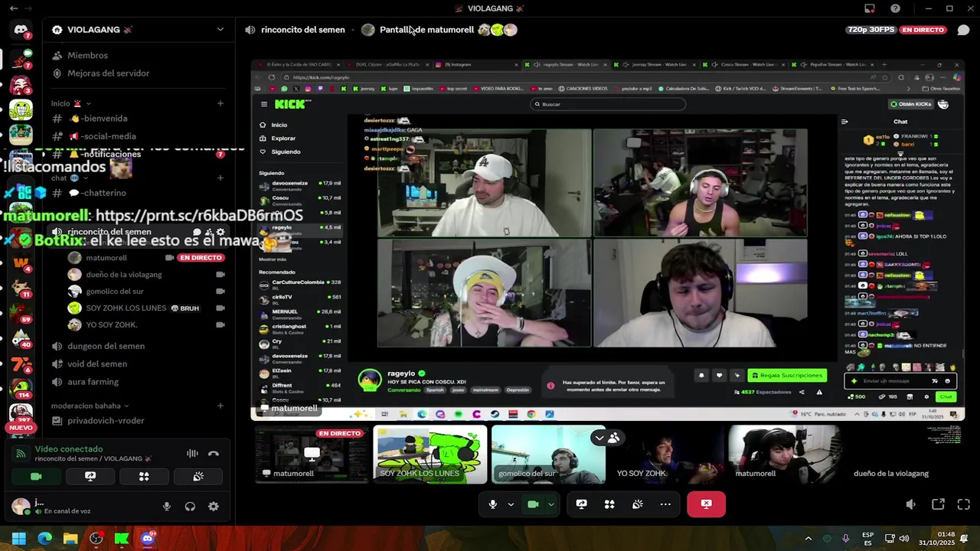
Task: Open more options in call bar
Action: coord(665,504)
